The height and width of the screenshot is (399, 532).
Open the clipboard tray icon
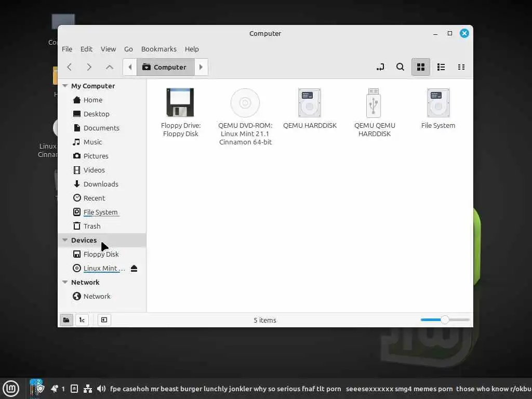pyautogui.click(x=74, y=389)
